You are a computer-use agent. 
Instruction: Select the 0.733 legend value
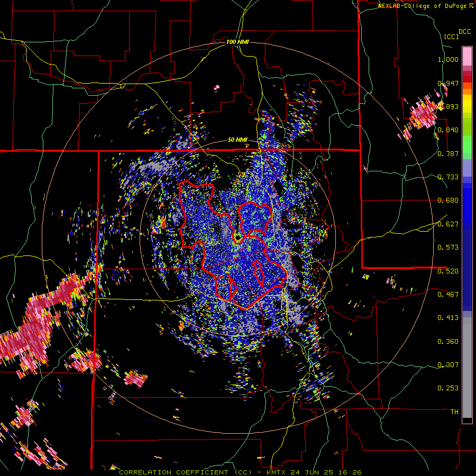pos(448,177)
